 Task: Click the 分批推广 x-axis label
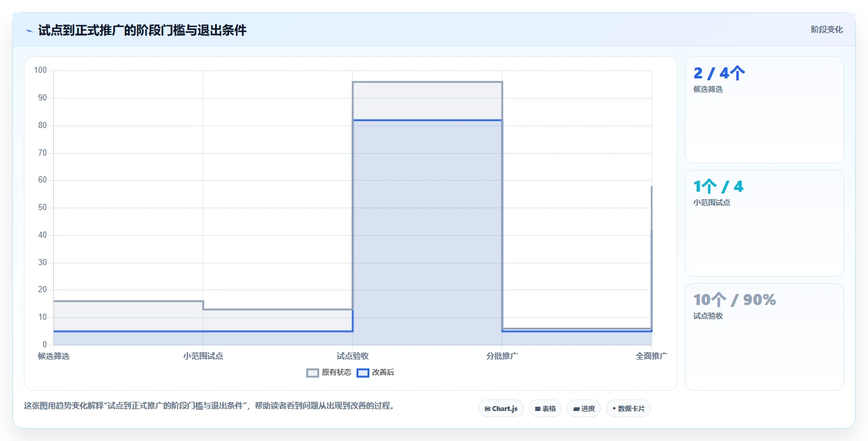pyautogui.click(x=502, y=356)
